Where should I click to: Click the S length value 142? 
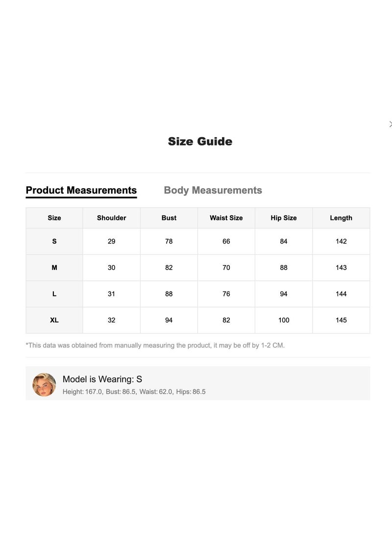point(341,242)
